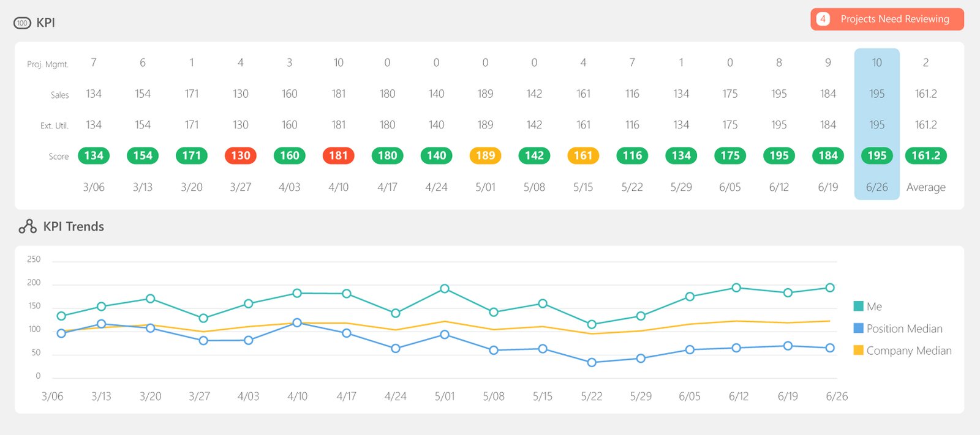Select the score badge 154
980x435 pixels.
pyautogui.click(x=143, y=155)
